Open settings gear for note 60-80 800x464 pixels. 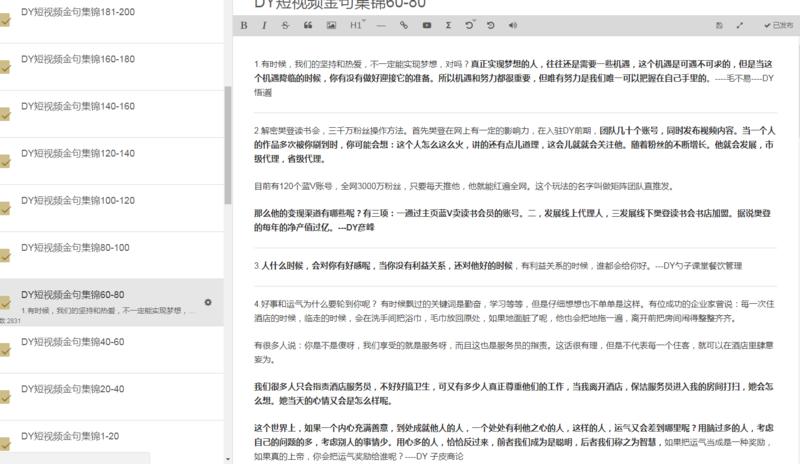(x=208, y=302)
